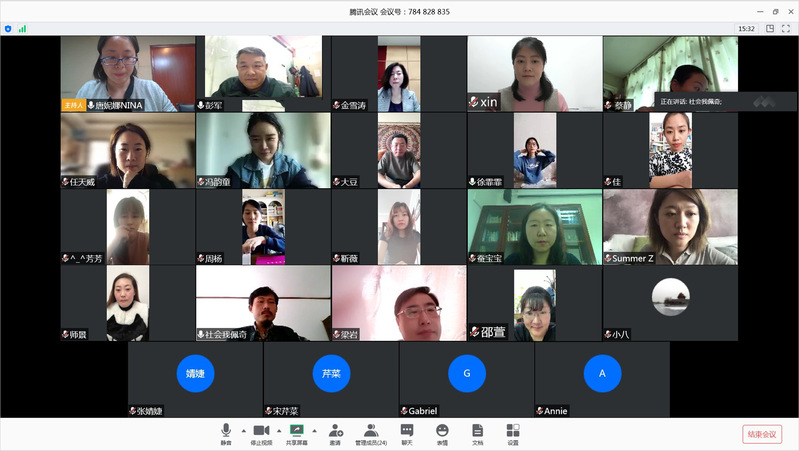Check the green network signal icon
The height and width of the screenshot is (451, 799).
(x=22, y=29)
